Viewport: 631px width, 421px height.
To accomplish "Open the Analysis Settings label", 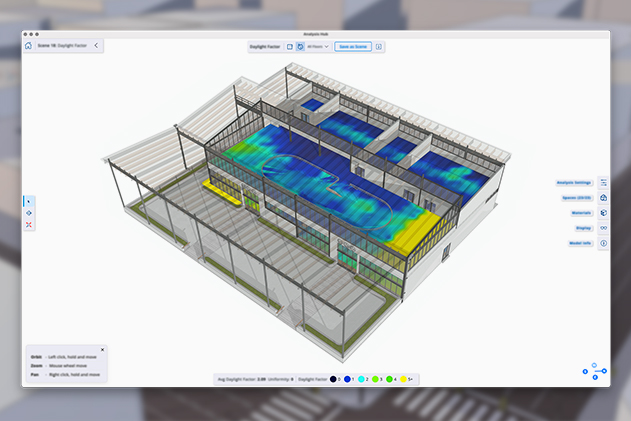I will [x=574, y=183].
